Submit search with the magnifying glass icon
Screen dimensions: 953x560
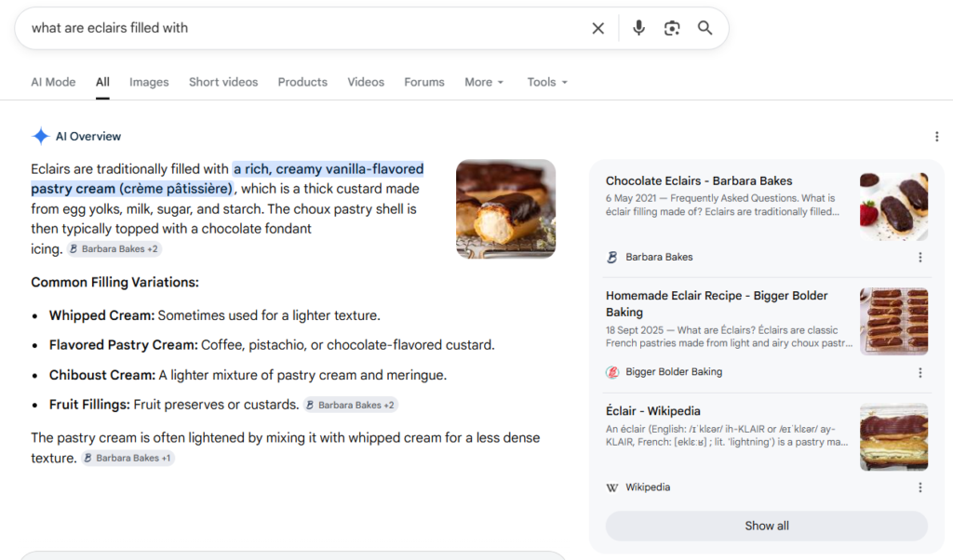(705, 28)
